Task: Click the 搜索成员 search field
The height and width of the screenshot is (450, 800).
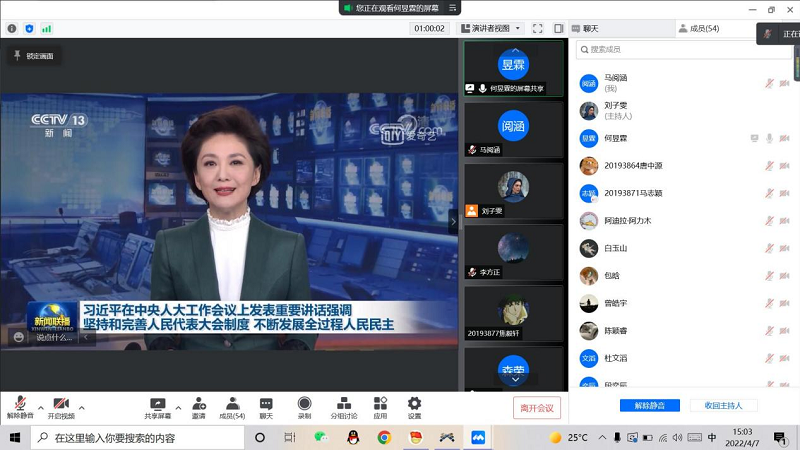Action: click(x=684, y=49)
